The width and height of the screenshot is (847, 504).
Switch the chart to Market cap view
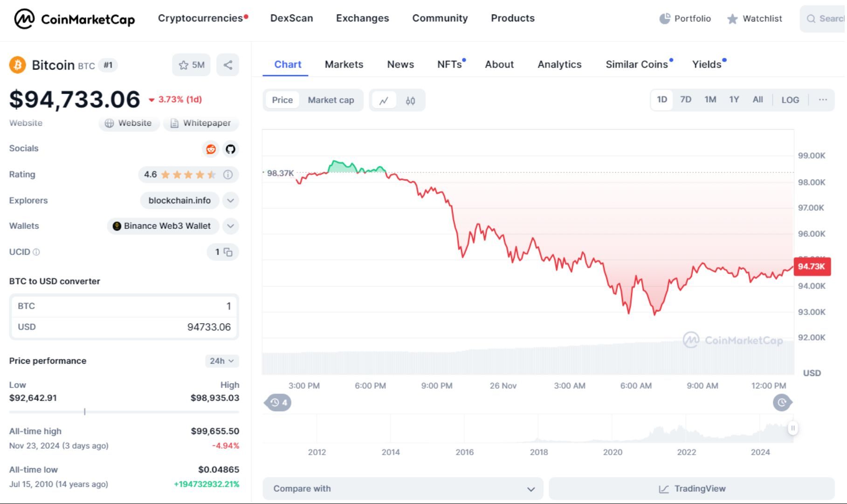pos(331,100)
